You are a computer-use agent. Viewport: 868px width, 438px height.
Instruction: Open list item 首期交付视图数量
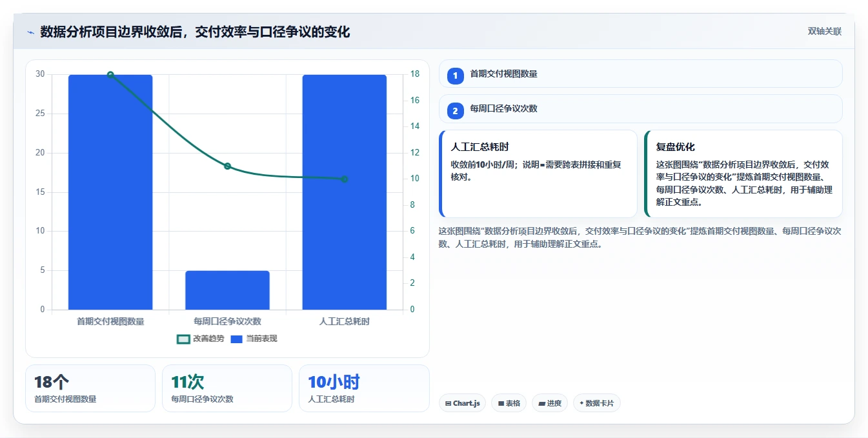pyautogui.click(x=640, y=74)
